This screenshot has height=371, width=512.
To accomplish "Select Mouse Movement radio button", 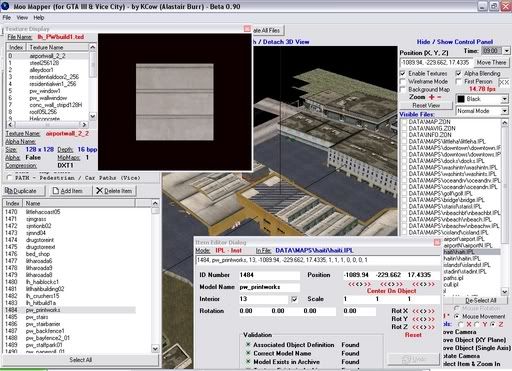I will pyautogui.click(x=457, y=316).
